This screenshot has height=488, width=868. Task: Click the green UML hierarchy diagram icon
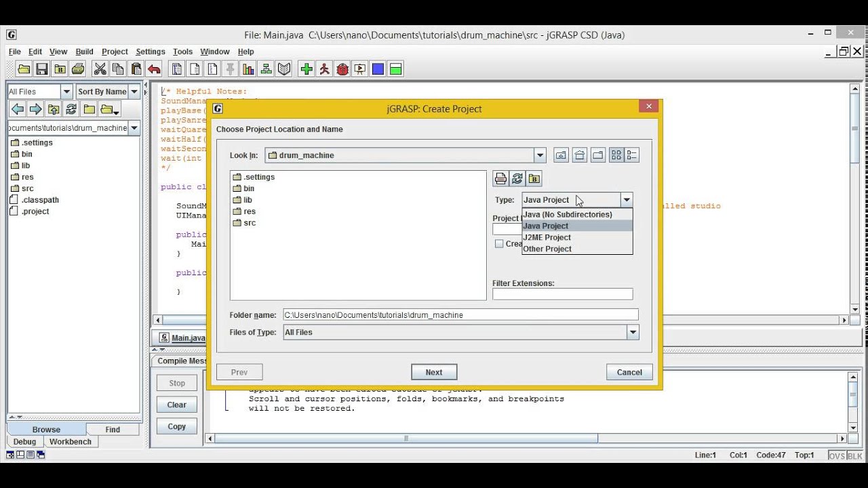tap(266, 68)
